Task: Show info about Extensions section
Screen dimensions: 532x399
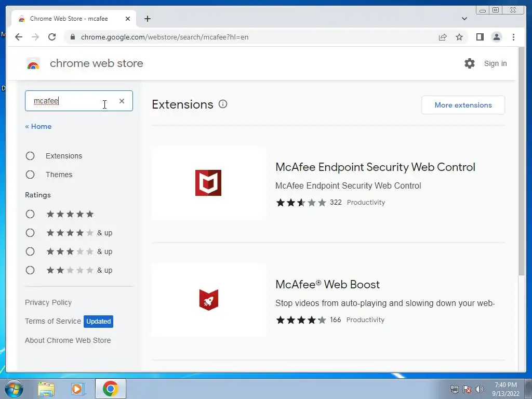Action: (x=223, y=104)
